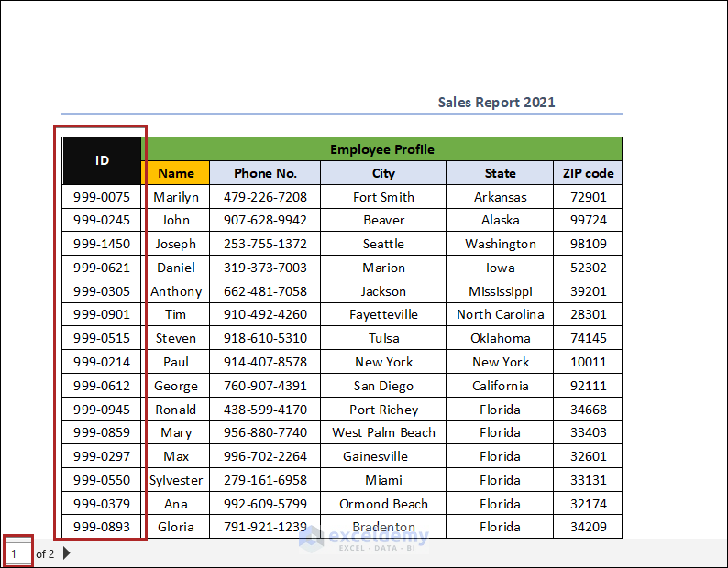
Task: Click the Name column header
Action: [x=175, y=173]
